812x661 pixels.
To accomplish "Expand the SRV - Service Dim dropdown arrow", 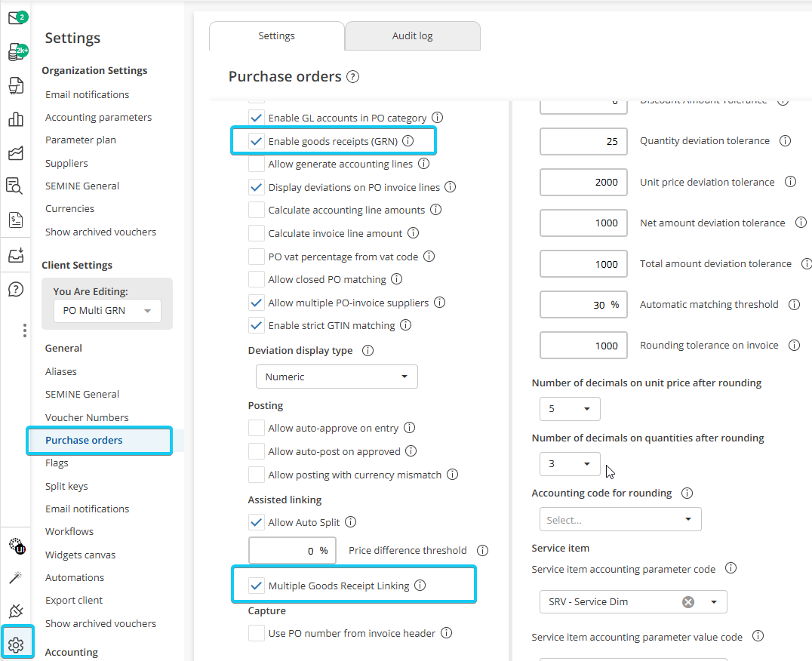I will pyautogui.click(x=714, y=602).
